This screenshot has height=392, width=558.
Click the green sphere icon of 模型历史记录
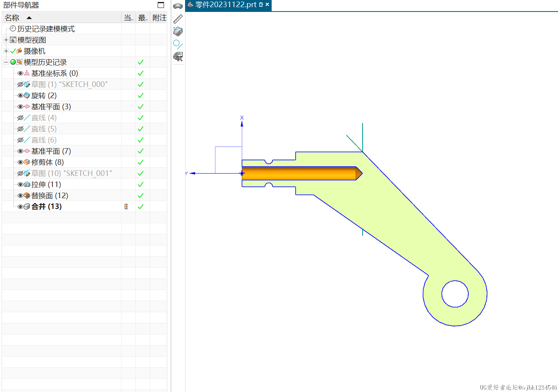(13, 62)
